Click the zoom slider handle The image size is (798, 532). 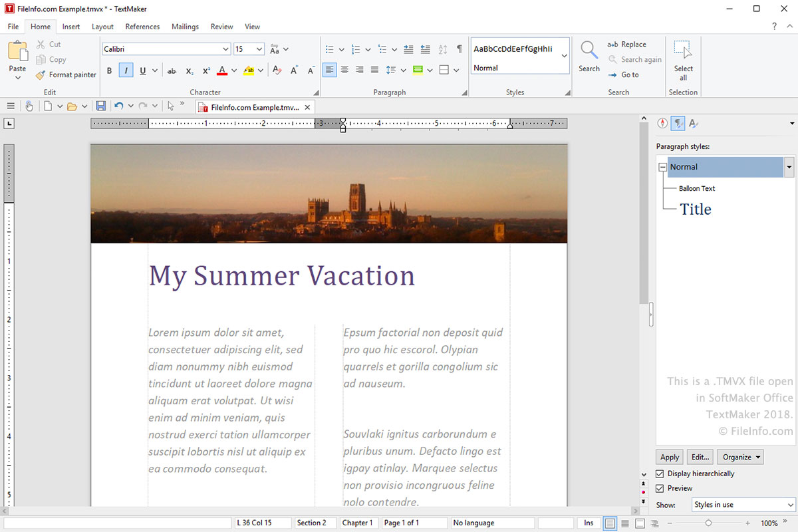click(x=708, y=523)
